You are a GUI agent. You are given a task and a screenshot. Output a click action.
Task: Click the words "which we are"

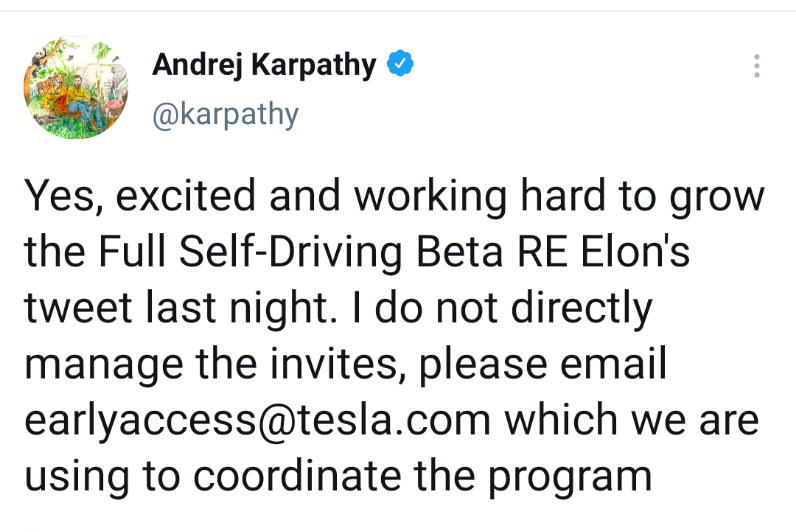630,421
